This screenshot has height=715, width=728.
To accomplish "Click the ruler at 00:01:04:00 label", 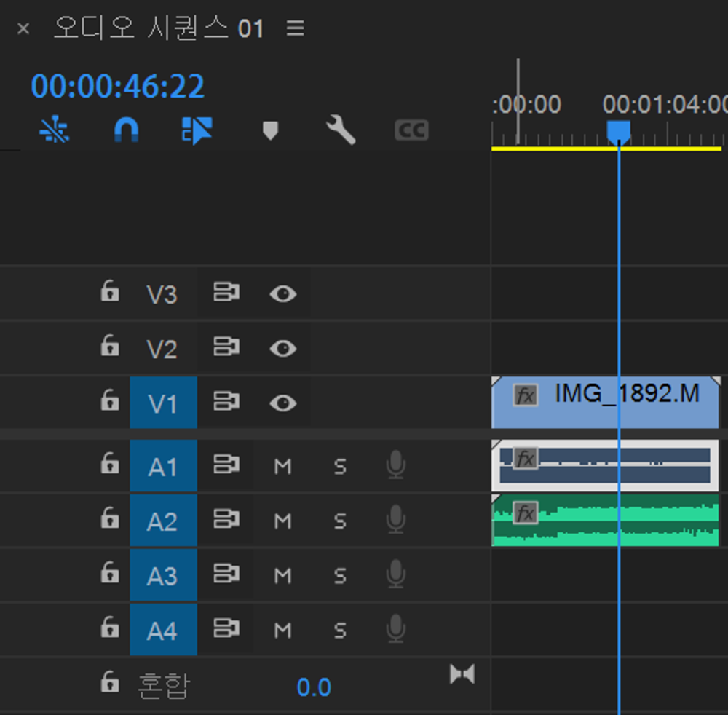I will click(x=665, y=104).
